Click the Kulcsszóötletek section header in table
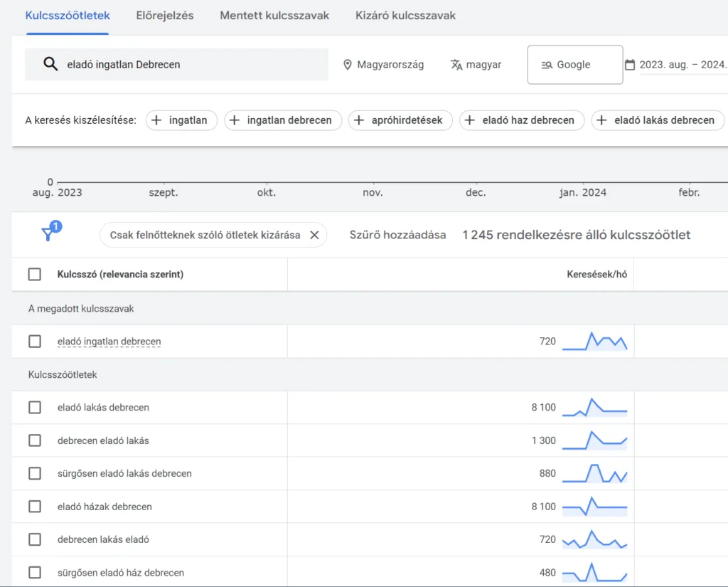728x587 pixels. coord(63,374)
